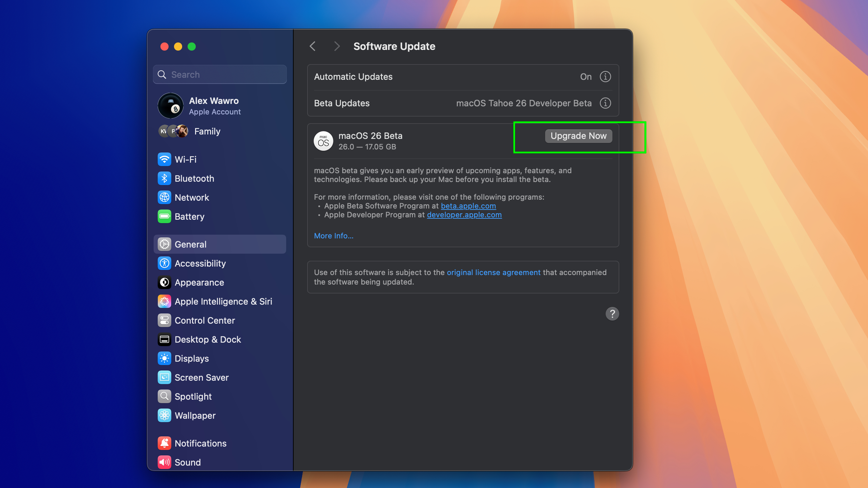
Task: Open the beta.apple.com link
Action: click(x=468, y=206)
